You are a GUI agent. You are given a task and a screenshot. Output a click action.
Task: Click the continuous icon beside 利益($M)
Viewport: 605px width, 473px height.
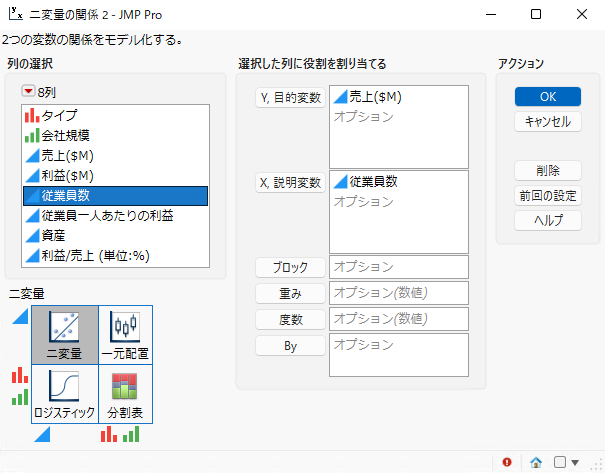32,176
